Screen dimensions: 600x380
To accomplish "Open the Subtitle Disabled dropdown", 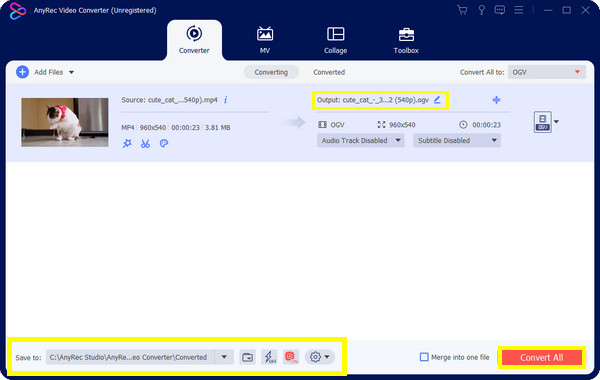I will click(x=457, y=140).
